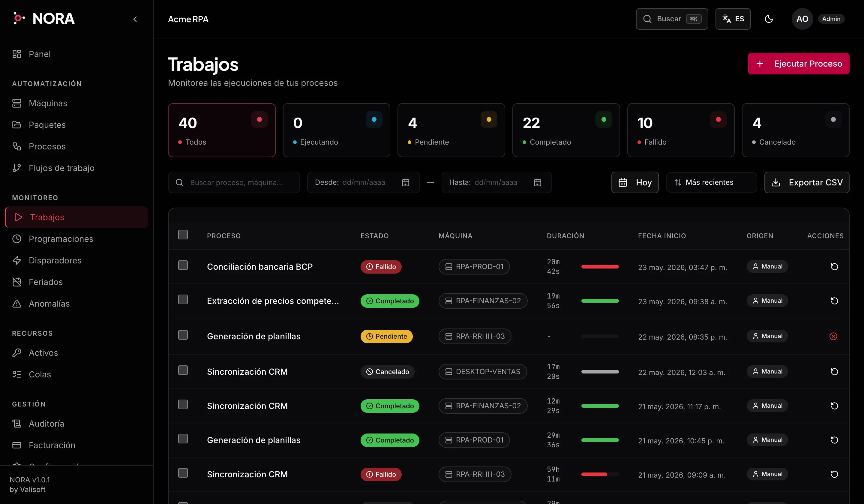
Task: Focus the Buscar proceso, máquina field
Action: click(x=234, y=182)
